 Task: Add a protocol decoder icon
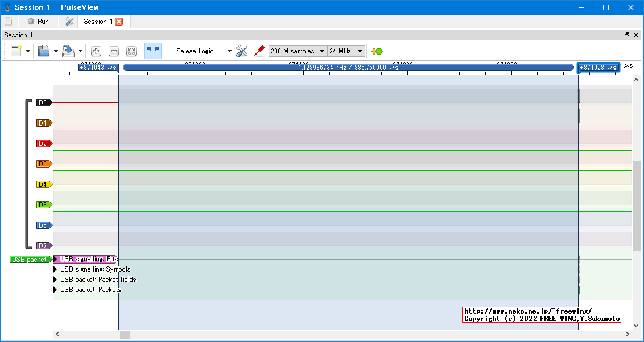click(x=377, y=51)
